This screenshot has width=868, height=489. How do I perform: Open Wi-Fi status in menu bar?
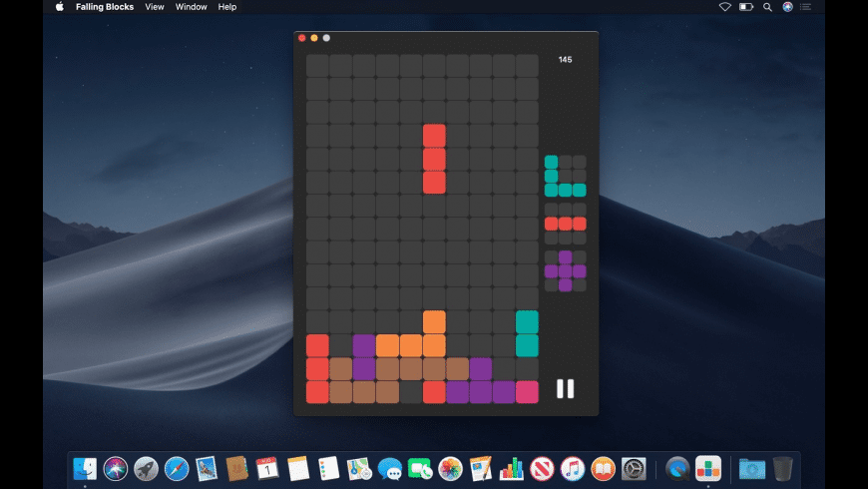724,7
